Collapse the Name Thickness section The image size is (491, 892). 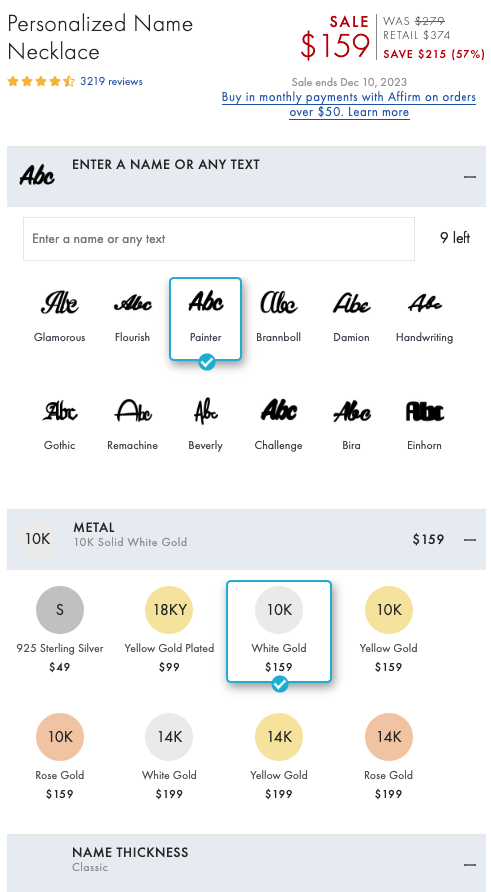469,865
